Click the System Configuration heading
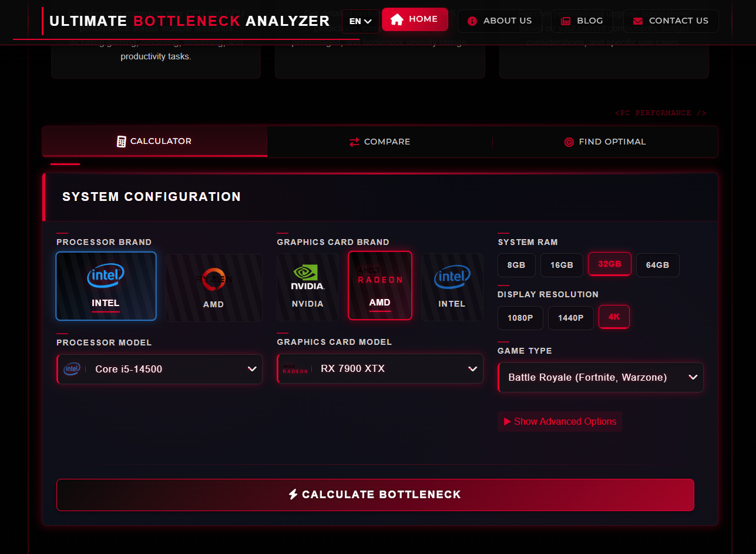The height and width of the screenshot is (554, 756). point(152,197)
